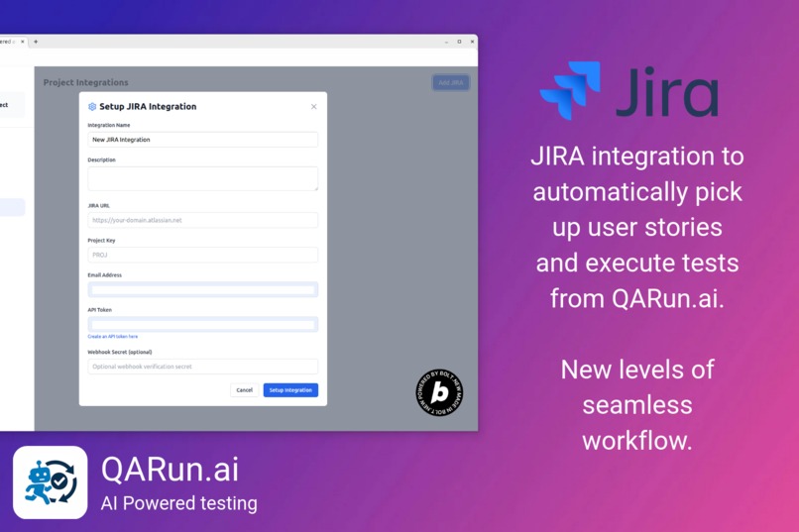Maximize the browser window
Viewport: 799px width, 532px height.
pos(459,42)
